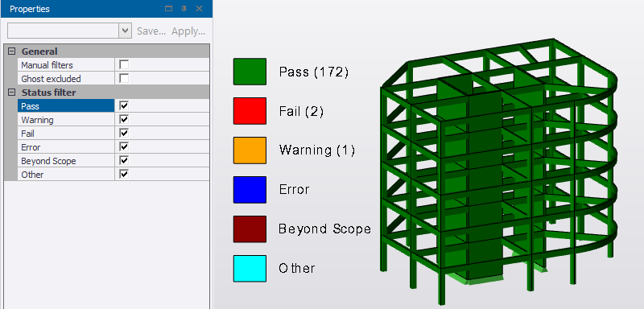Uncheck the Fail status checkbox
Viewport: 644px width, 309px height.
tap(124, 134)
